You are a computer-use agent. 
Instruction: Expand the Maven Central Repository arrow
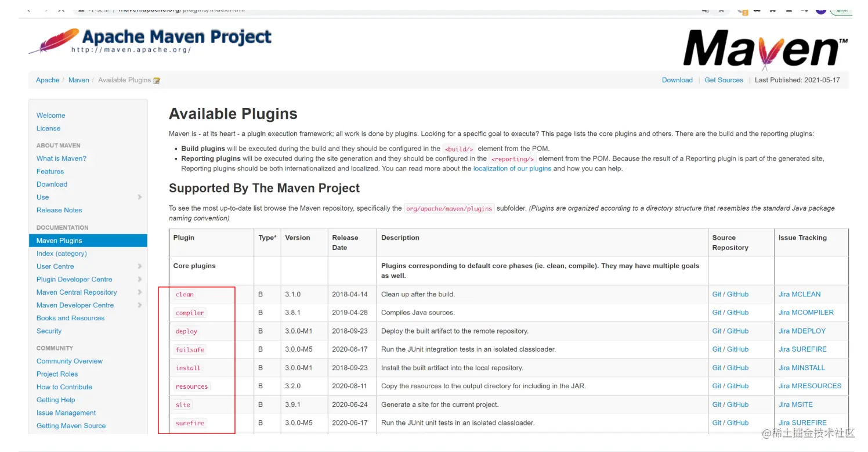[140, 292]
